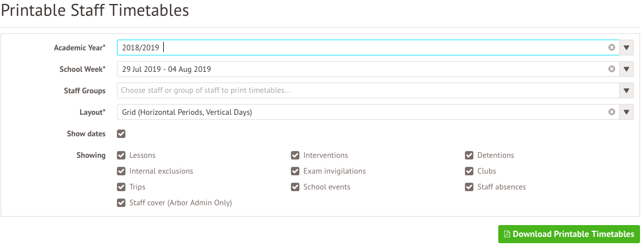Click the Download Printable Timetables button
644x246 pixels.
click(569, 234)
